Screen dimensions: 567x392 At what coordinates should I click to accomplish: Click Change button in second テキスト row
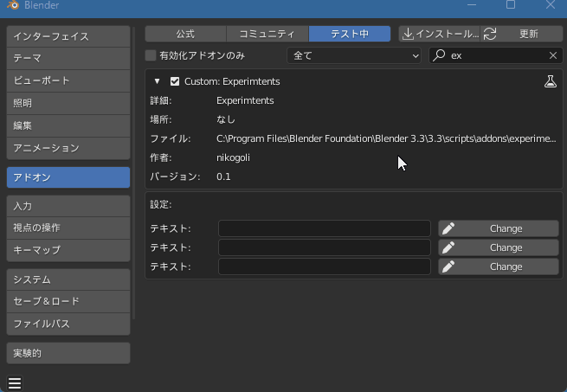point(499,247)
